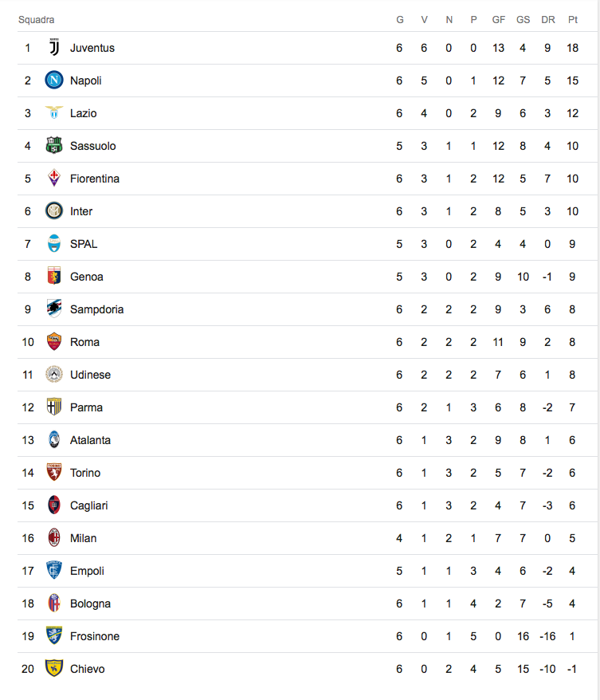Click the Juventus club crest icon

point(54,47)
